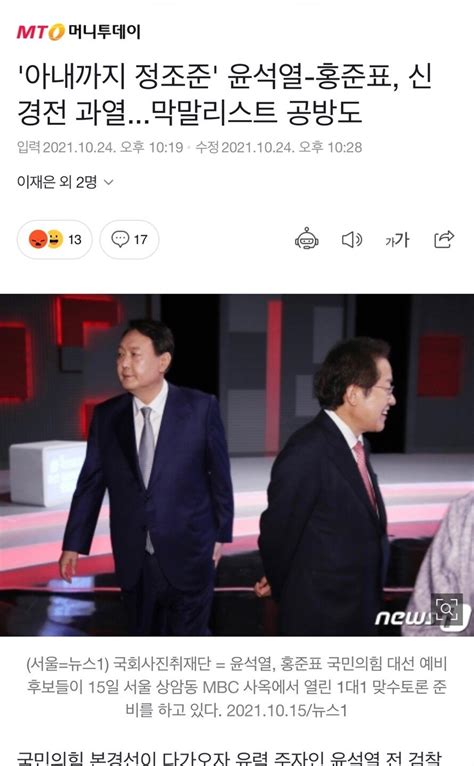Screen dimensions: 474x766
Task: Click the chevron next to 외 2명
Action: [x=109, y=183]
